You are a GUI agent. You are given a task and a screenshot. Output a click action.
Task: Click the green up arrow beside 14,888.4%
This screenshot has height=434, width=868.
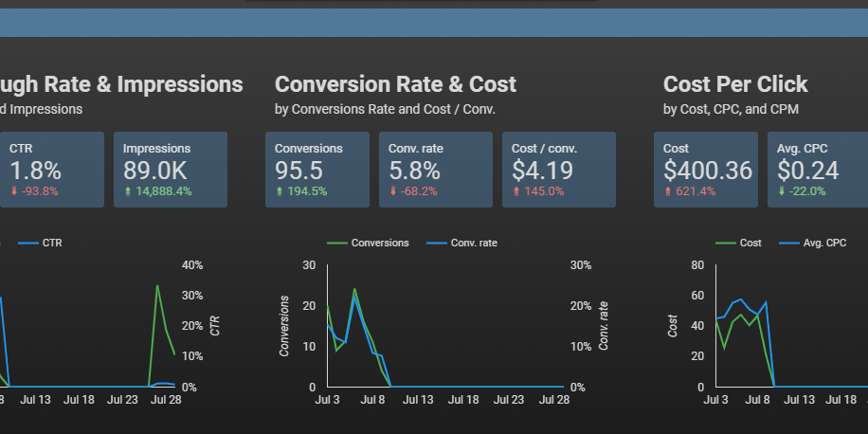[x=128, y=190]
